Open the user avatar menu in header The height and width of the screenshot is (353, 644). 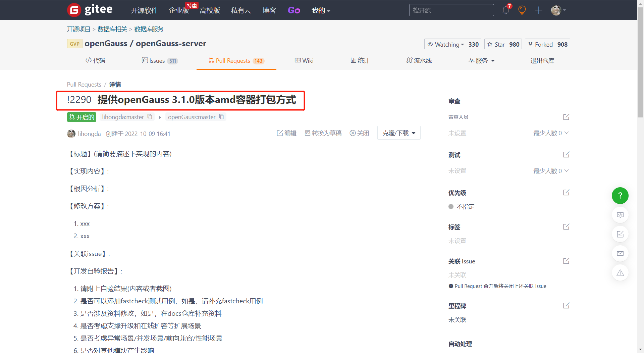point(558,10)
